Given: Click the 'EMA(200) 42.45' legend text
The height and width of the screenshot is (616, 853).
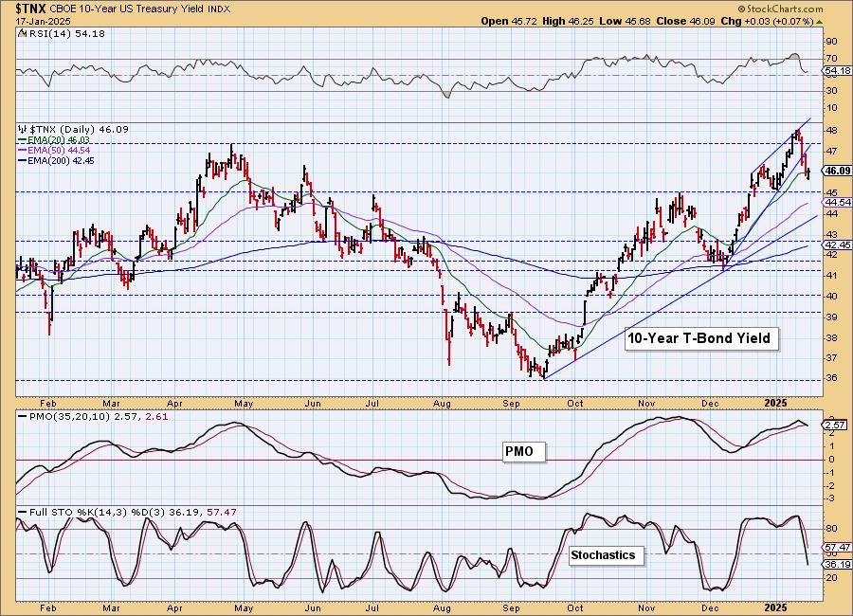Looking at the screenshot, I should [x=61, y=161].
